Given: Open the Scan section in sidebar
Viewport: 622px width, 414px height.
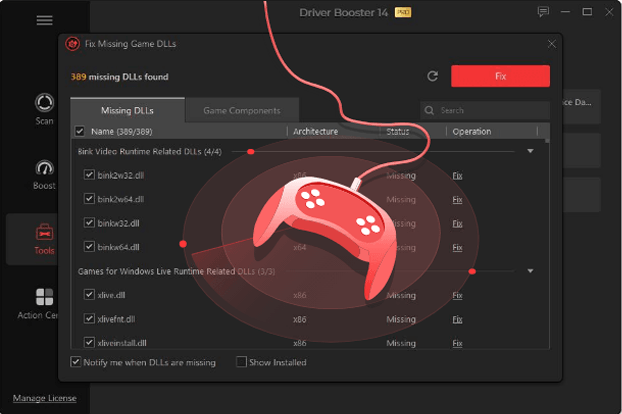Looking at the screenshot, I should 44,109.
